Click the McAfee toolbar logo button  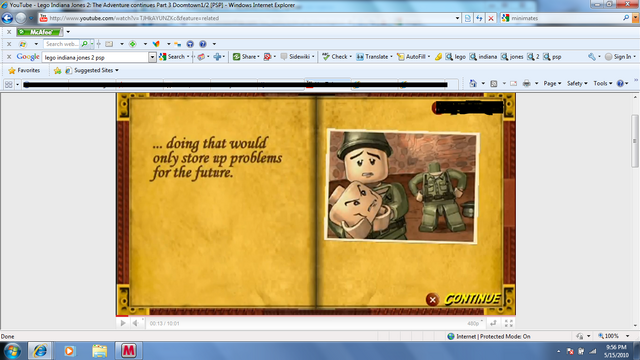[40, 32]
